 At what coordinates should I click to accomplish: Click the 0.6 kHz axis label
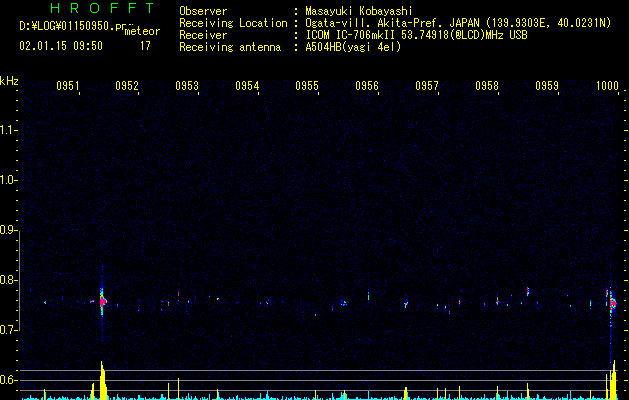8,380
